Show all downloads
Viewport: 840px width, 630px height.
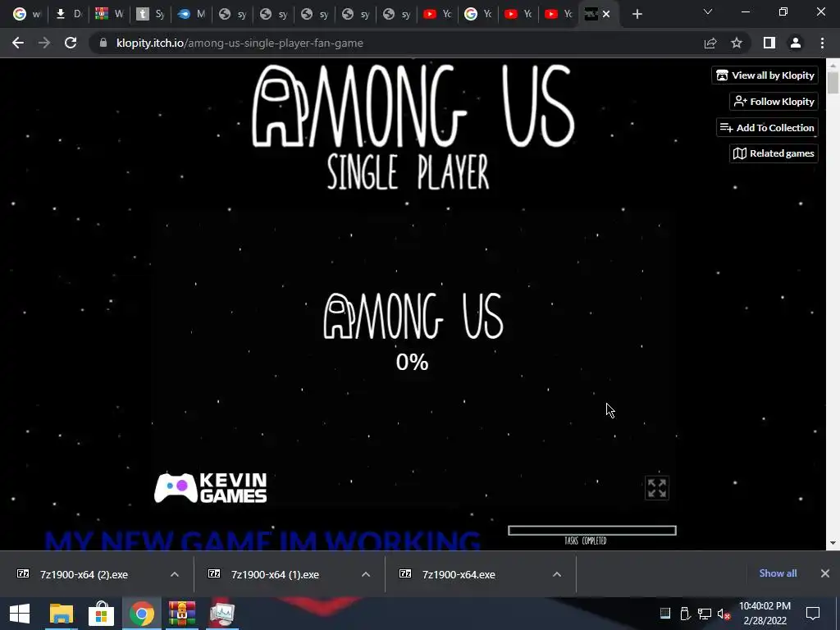pos(778,573)
